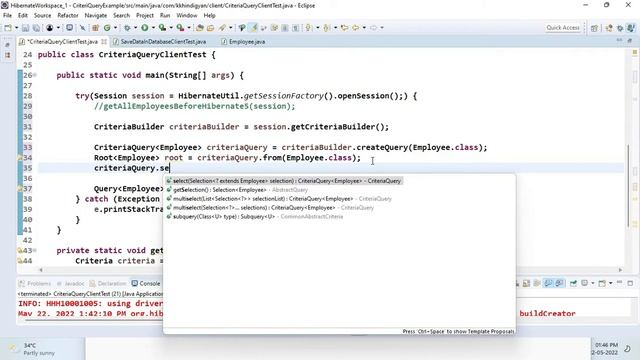Open the Declaration view tab
The width and height of the screenshot is (640, 360).
click(x=108, y=283)
